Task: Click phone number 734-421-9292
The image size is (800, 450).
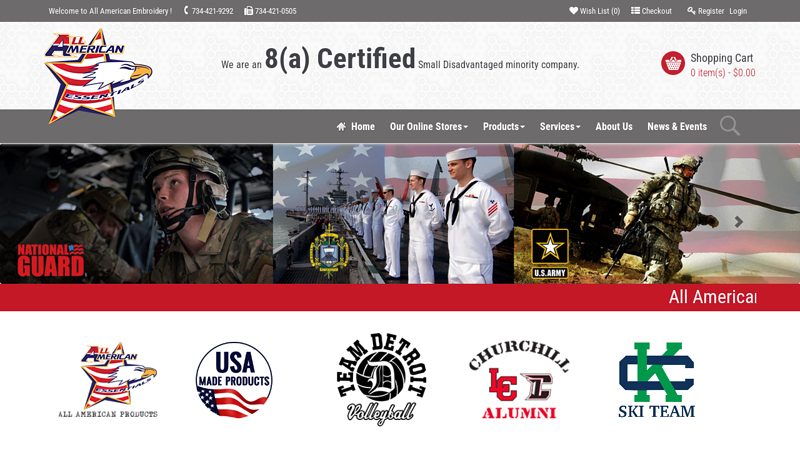Action: [x=212, y=11]
